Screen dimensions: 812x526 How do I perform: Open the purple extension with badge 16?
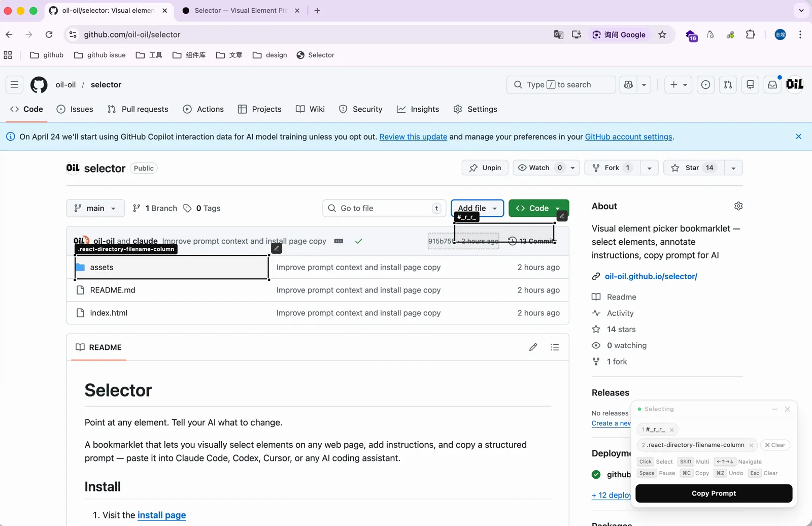[x=691, y=35]
